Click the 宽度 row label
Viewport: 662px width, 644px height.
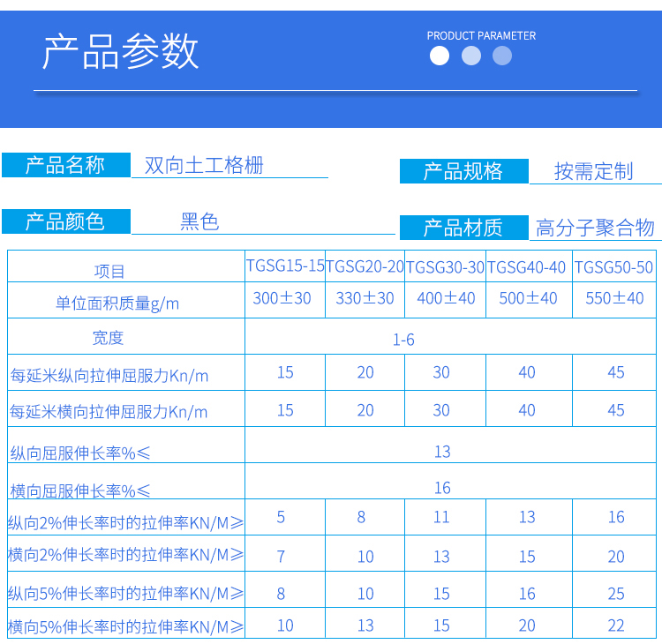[x=108, y=338]
